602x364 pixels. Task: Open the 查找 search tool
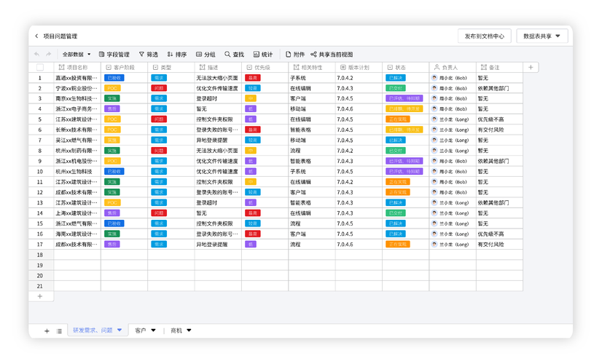[234, 55]
